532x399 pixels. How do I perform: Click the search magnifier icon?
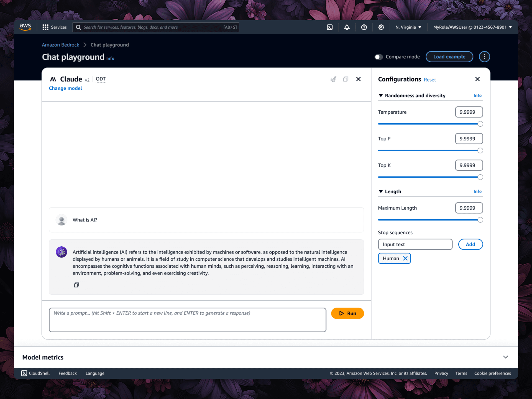click(x=78, y=27)
